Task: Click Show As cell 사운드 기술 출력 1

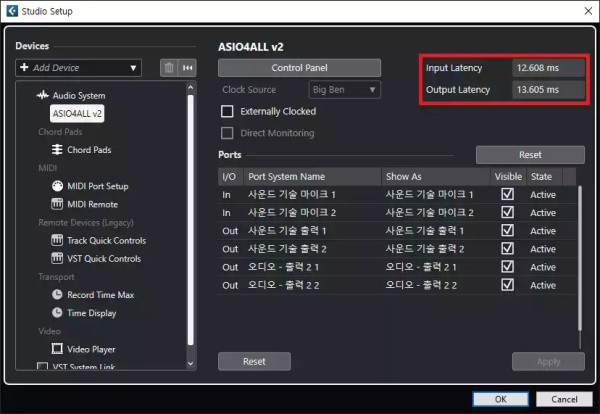Action: [425, 230]
